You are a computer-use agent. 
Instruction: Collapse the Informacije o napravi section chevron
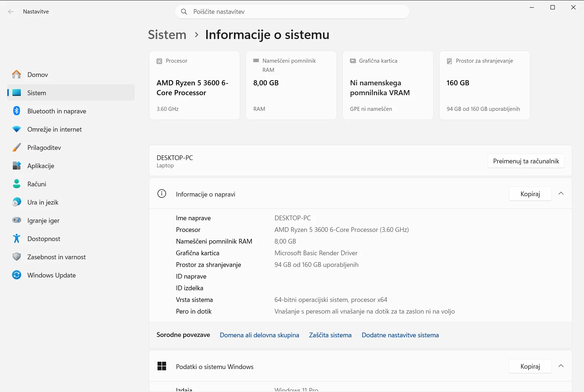click(x=561, y=194)
